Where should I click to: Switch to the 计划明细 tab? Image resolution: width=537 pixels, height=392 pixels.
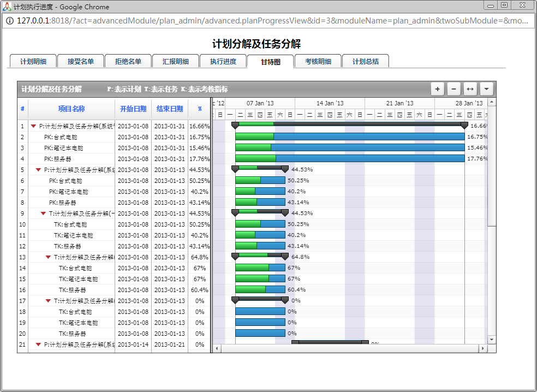coord(33,62)
